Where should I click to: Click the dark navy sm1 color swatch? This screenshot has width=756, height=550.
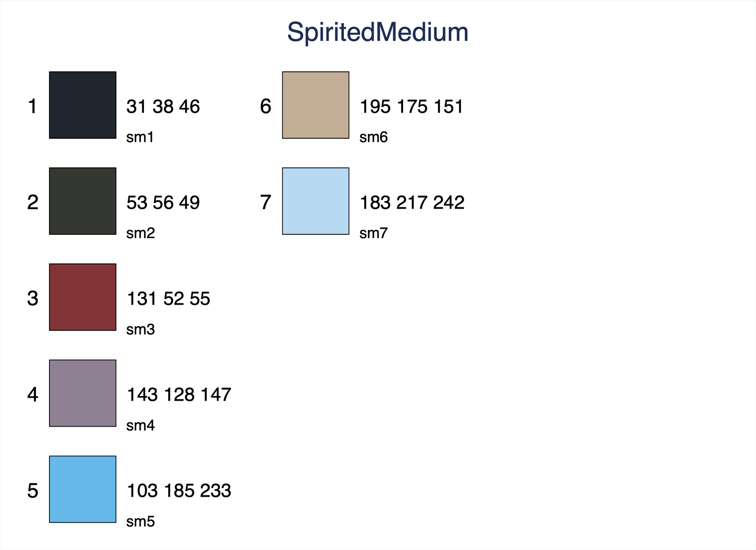(x=82, y=105)
